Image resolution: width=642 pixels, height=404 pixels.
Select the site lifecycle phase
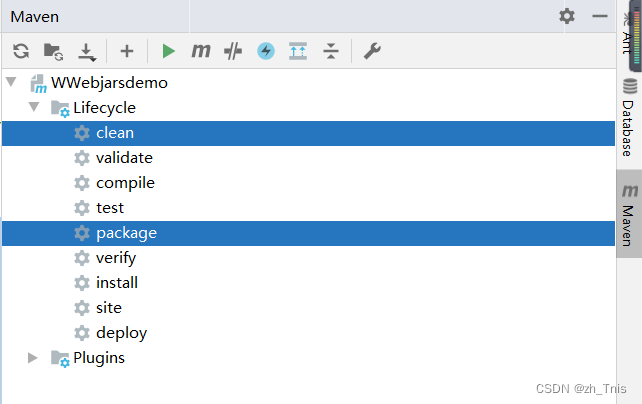308,308
